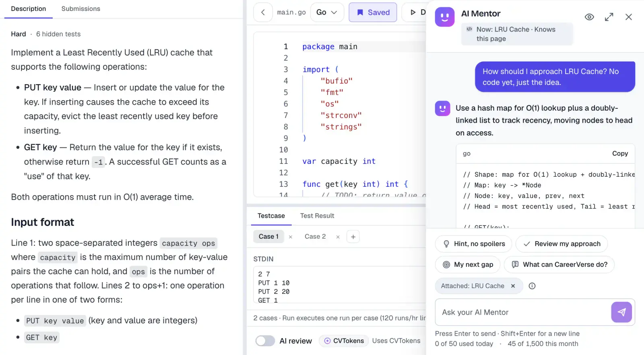Click into the STDIN text area
Viewport: 644px width, 355px height.
click(340, 285)
